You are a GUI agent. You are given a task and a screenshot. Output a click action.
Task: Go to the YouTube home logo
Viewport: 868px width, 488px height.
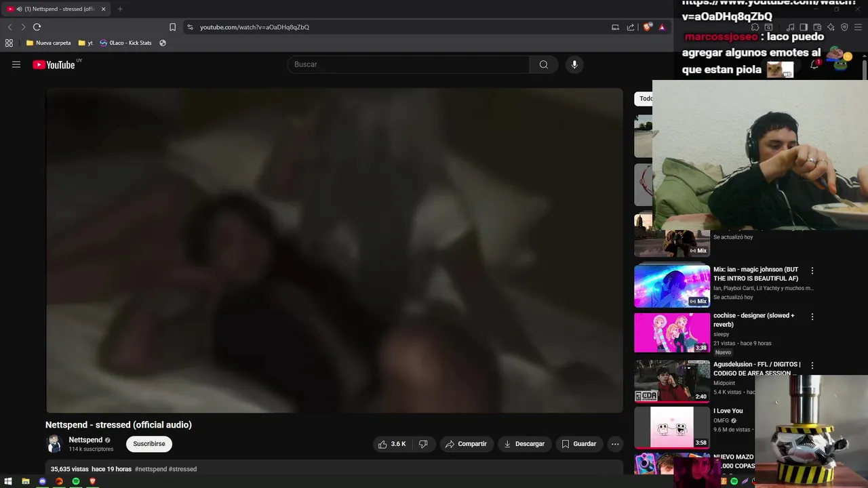pyautogui.click(x=54, y=64)
